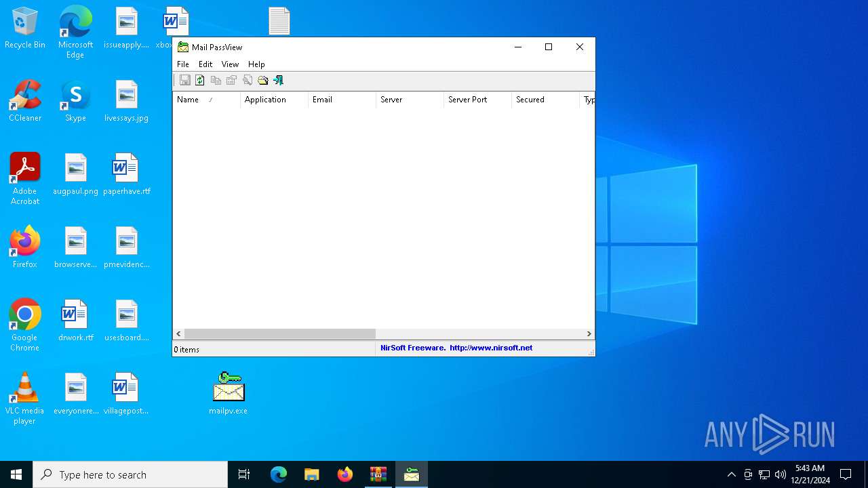868x488 pixels.
Task: Select the drwork.rtf desktop file
Action: coord(75,321)
